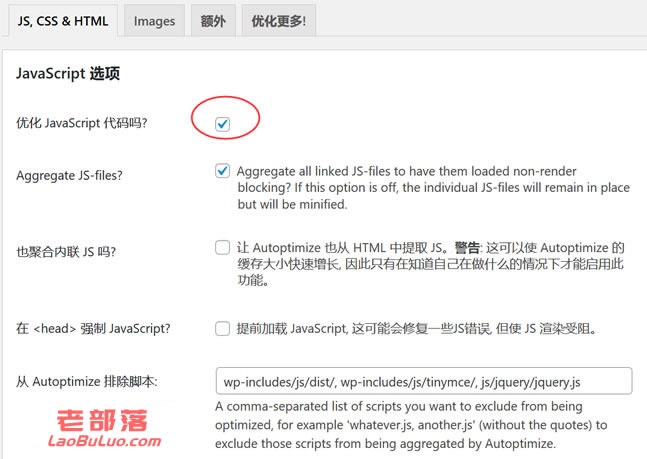This screenshot has height=459, width=647.
Task: Switch to the Images tab
Action: click(154, 21)
